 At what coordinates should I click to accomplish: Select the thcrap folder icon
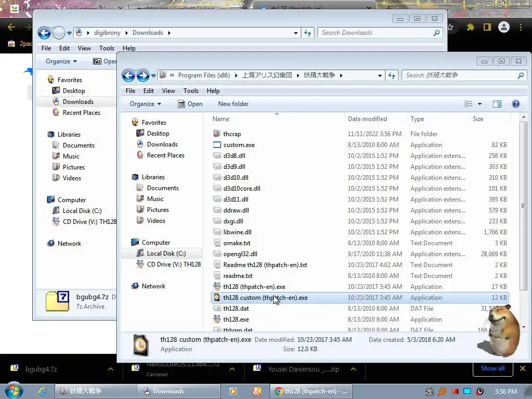click(217, 134)
